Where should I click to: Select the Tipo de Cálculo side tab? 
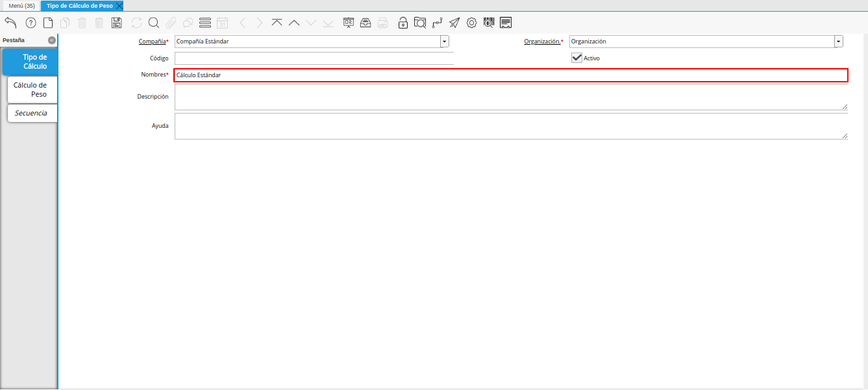(x=30, y=62)
